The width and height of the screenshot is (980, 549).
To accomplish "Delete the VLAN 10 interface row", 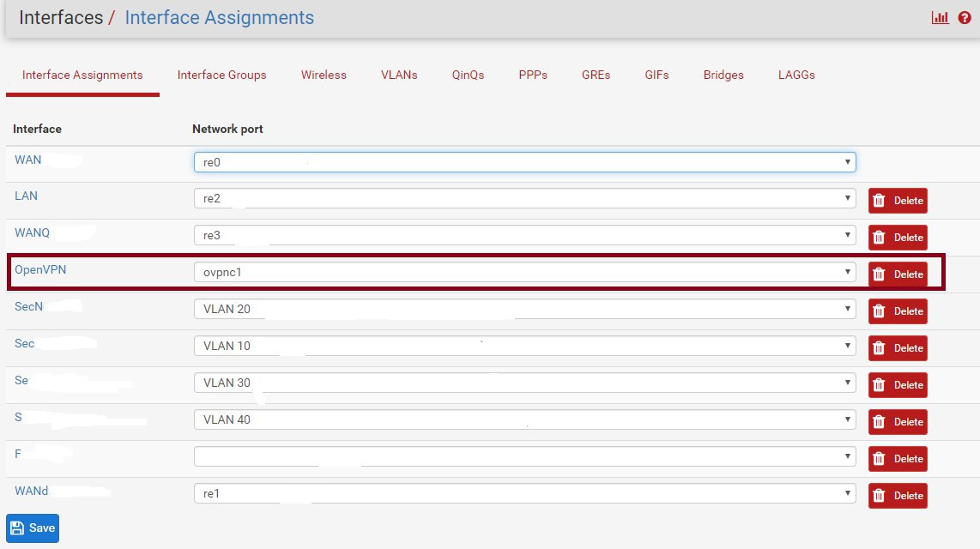I will tap(898, 348).
